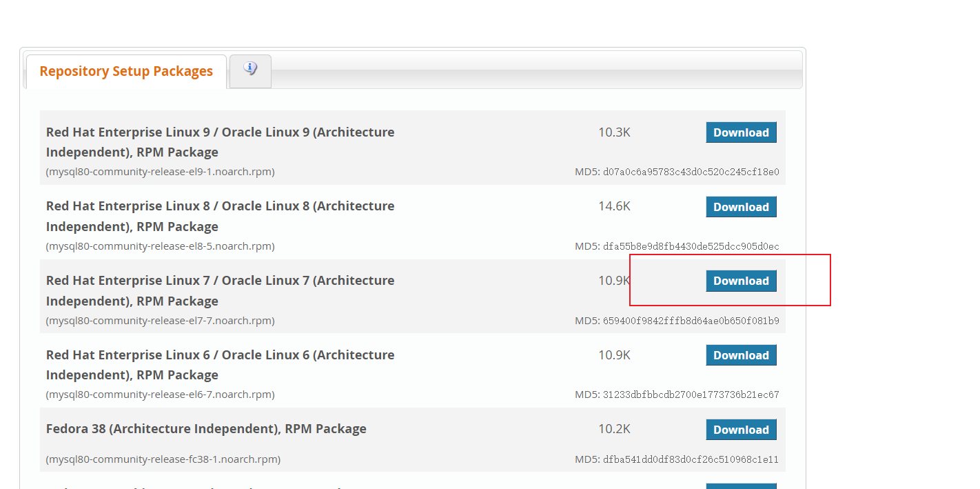Image resolution: width=980 pixels, height=489 pixels.
Task: Select filename mysql80-community-release-el6-7.noarch.rpm
Action: (x=160, y=395)
